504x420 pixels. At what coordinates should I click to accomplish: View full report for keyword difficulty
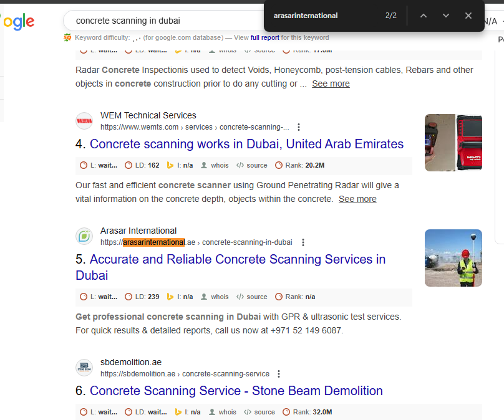264,37
